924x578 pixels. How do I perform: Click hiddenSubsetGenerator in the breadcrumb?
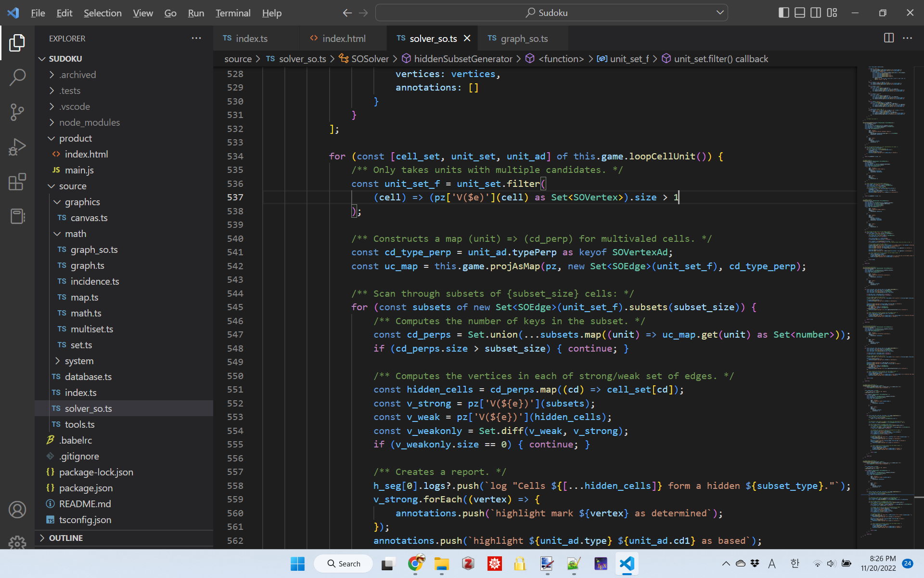[x=462, y=59]
